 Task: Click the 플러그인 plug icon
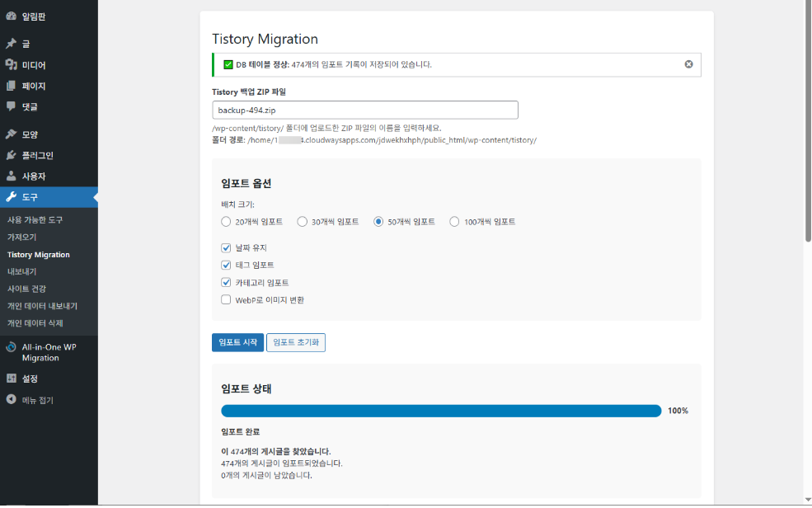coord(11,155)
